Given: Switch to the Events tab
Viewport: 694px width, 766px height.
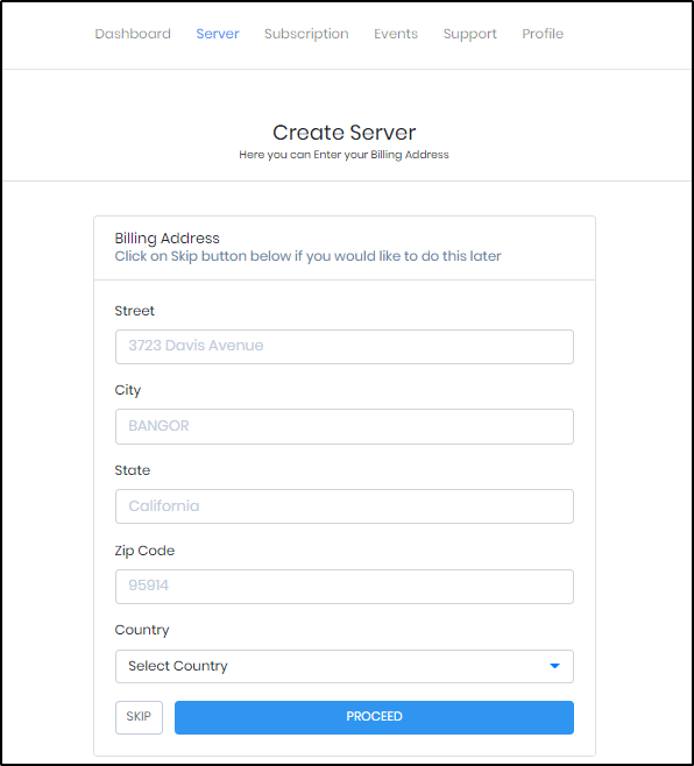Looking at the screenshot, I should 396,34.
